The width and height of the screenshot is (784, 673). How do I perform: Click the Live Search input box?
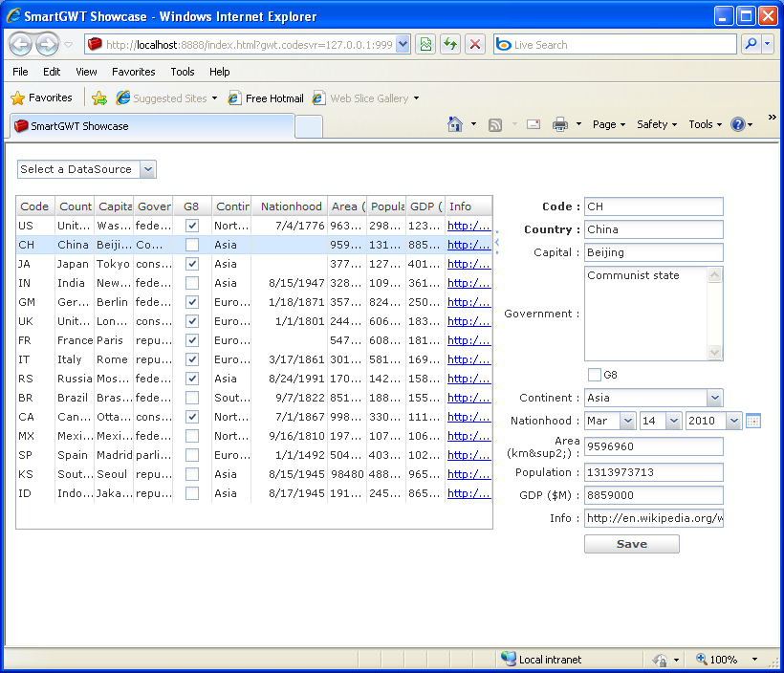[x=615, y=45]
